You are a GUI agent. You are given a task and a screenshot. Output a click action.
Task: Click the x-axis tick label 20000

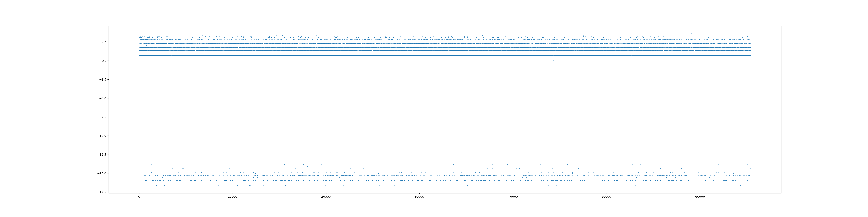326,197
